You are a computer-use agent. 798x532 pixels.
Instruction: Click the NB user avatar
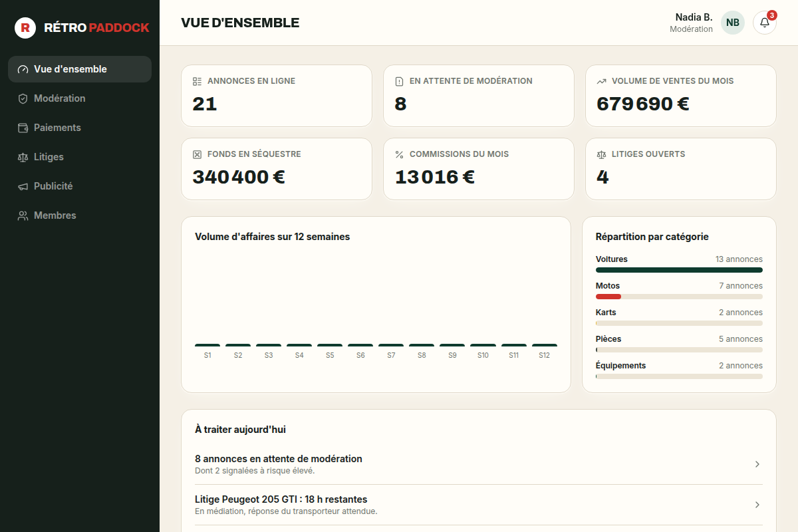point(733,23)
